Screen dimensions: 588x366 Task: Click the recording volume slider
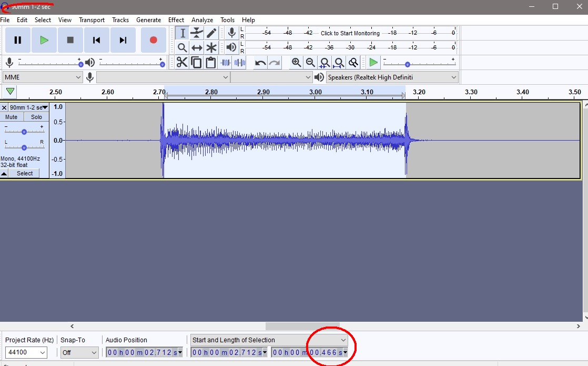[x=49, y=64]
